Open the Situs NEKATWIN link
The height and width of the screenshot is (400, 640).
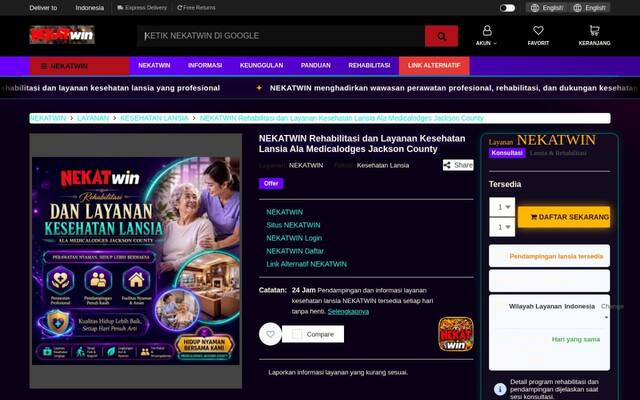[293, 225]
